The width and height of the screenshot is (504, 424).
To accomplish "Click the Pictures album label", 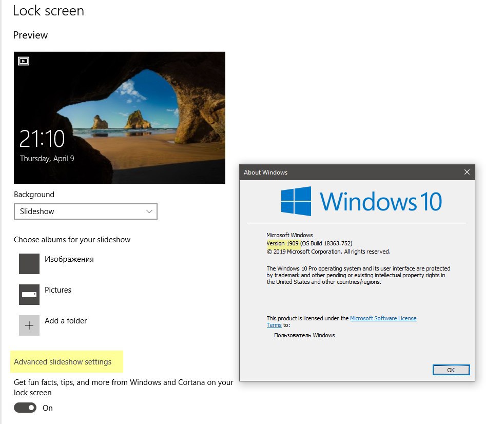I will tap(58, 290).
